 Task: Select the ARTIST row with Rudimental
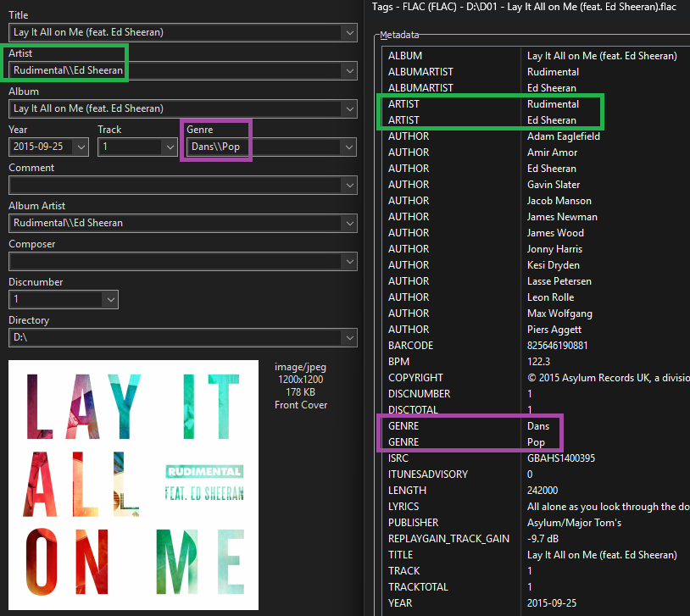pyautogui.click(x=536, y=104)
